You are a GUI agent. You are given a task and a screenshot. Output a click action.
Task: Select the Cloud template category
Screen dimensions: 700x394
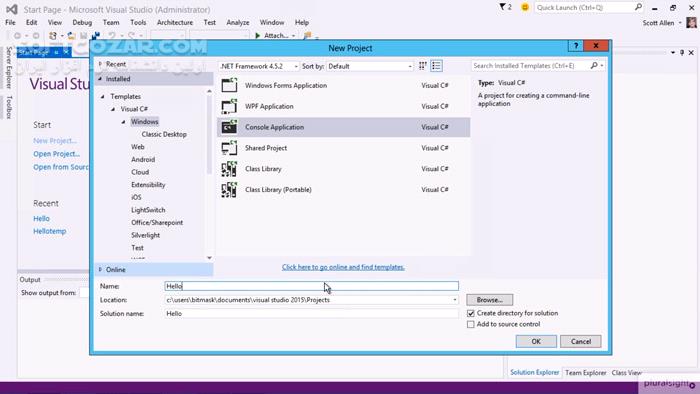tap(140, 172)
